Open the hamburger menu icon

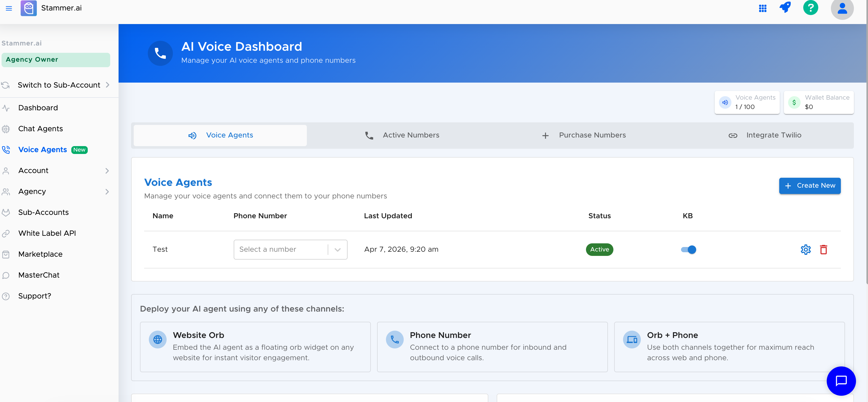click(9, 8)
